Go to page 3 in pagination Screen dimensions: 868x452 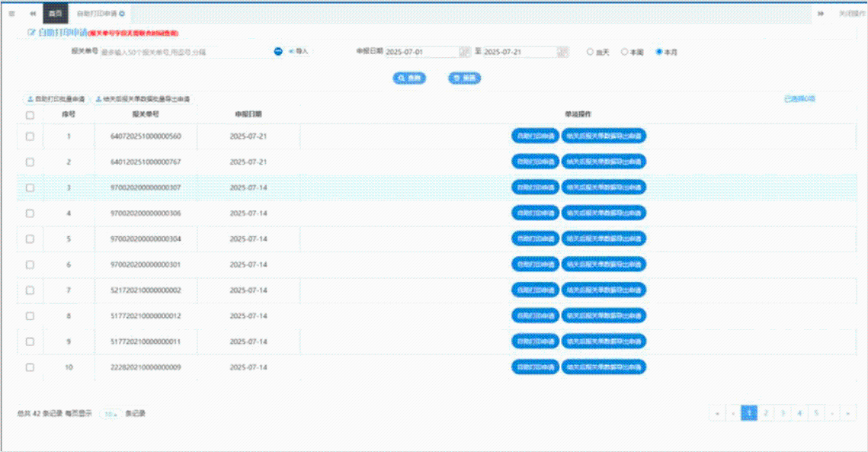point(782,413)
